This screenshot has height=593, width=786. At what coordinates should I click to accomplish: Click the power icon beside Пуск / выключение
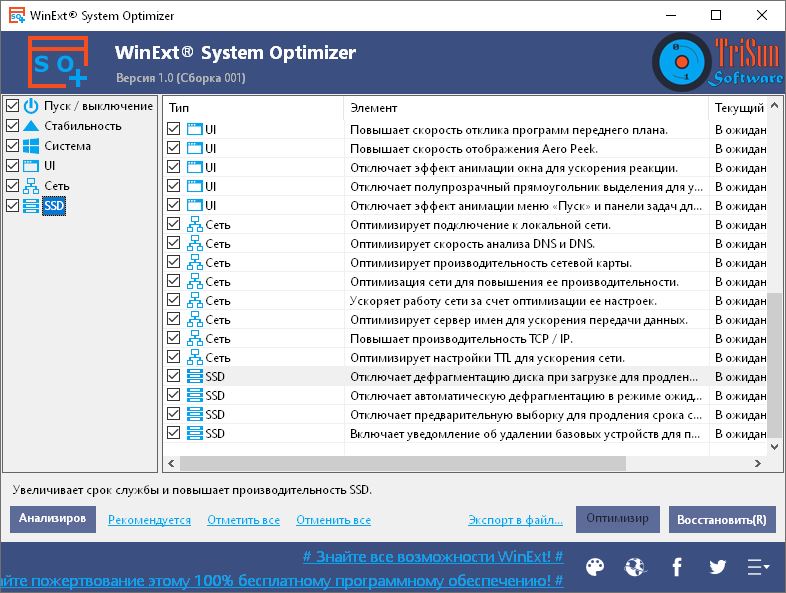[31, 106]
